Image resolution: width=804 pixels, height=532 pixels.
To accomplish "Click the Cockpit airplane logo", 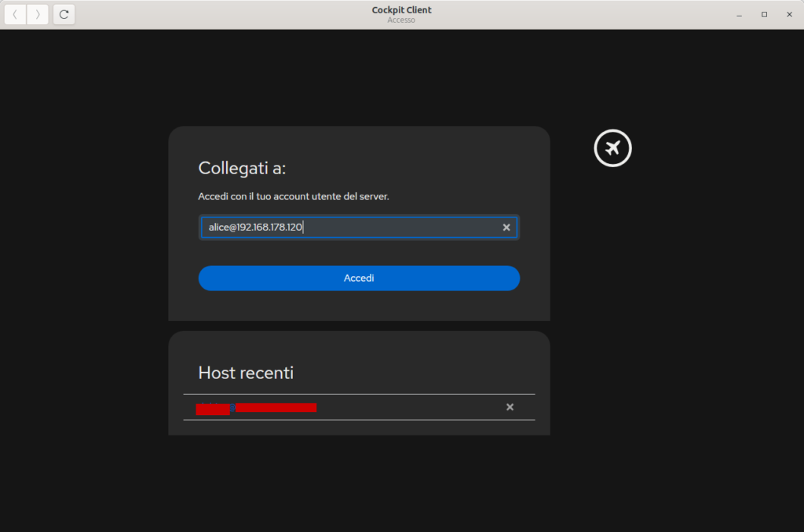I will 612,148.
